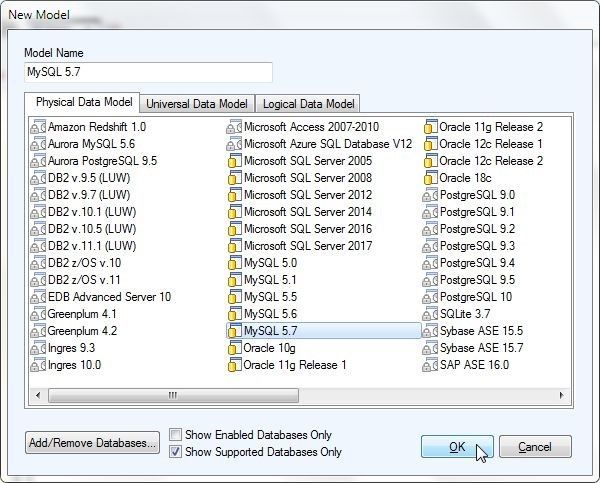Screen dimensions: 600x483
Task: Select DB2 v.9.7 (LUW) entry
Action: pos(81,195)
